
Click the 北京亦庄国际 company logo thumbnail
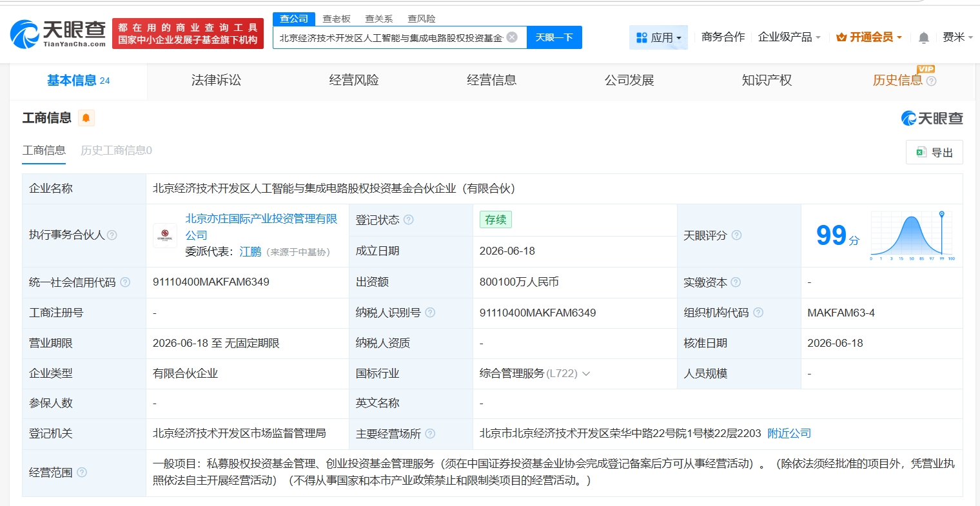(165, 235)
